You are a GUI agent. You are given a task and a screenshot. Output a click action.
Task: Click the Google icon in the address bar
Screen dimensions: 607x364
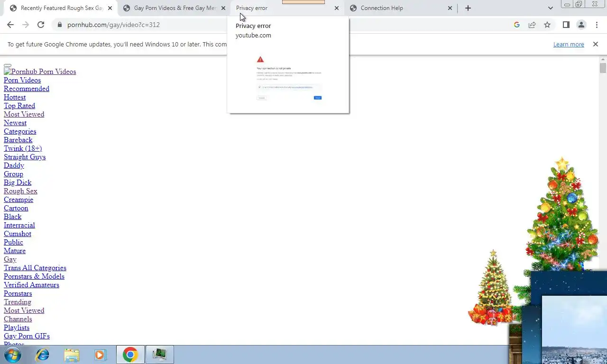click(x=517, y=25)
